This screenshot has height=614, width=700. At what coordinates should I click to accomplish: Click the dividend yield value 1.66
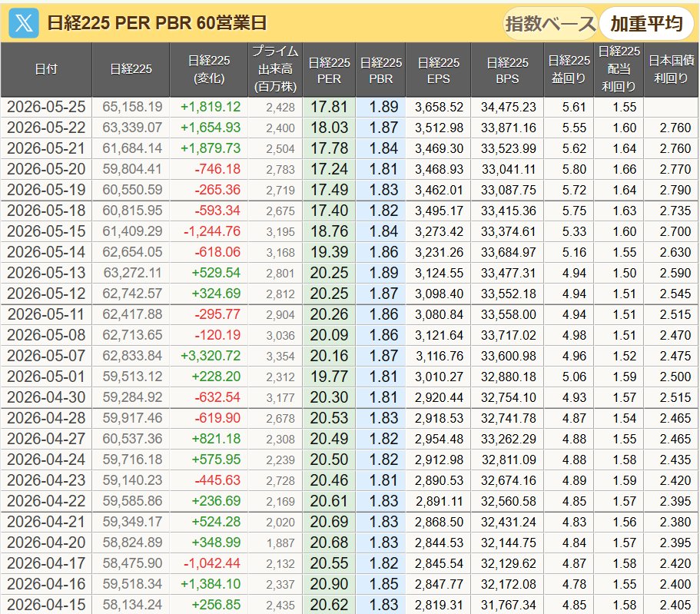coord(624,170)
